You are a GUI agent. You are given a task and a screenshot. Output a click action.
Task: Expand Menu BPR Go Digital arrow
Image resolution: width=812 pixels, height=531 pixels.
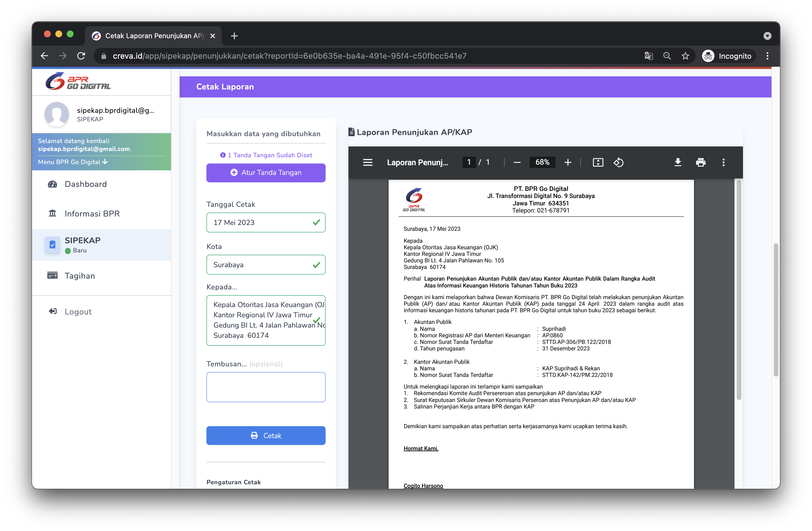pos(105,162)
